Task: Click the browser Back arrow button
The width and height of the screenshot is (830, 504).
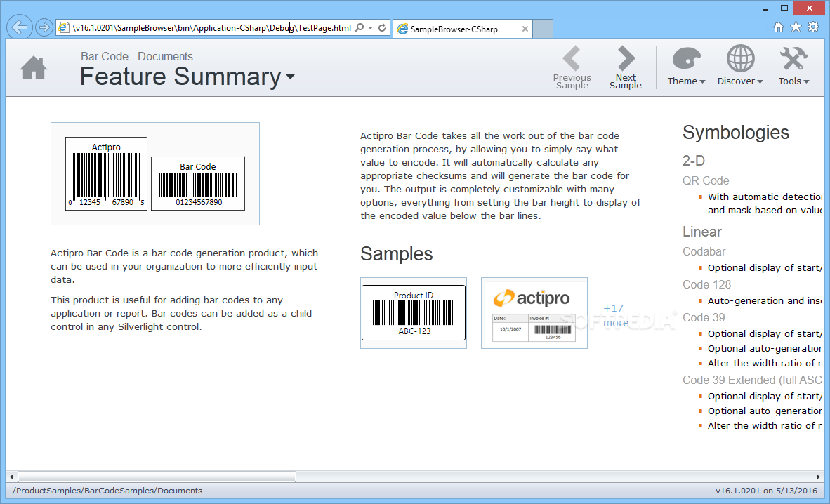Action: pos(20,27)
